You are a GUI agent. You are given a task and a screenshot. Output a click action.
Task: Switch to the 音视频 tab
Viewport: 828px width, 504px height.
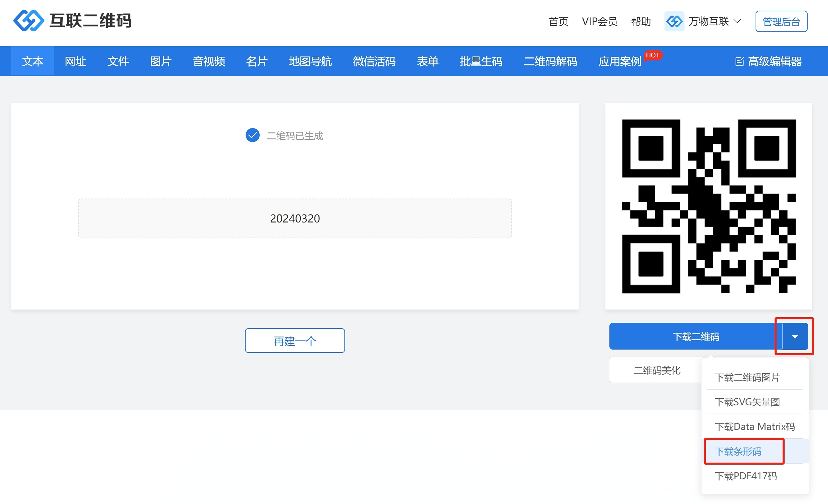209,61
